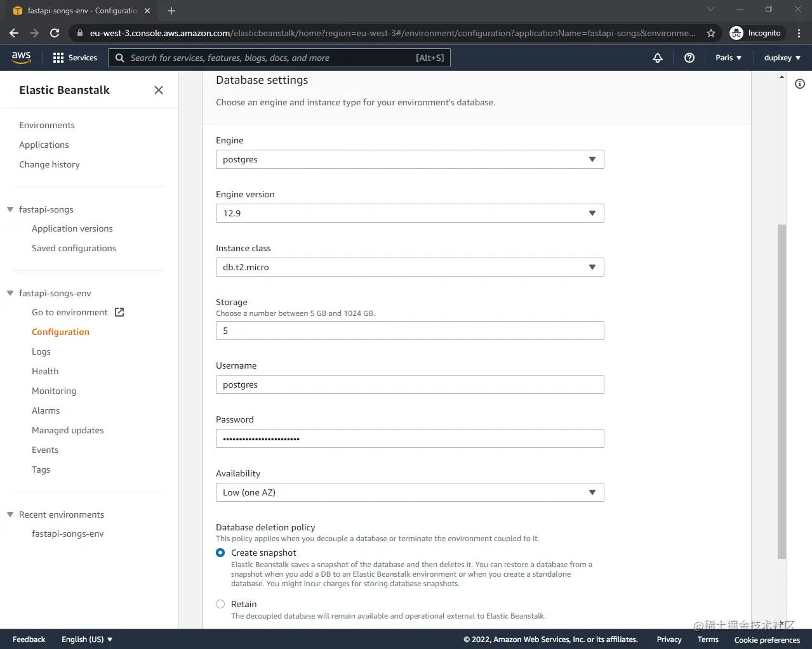812x649 pixels.
Task: Collapse the Recent environments section
Action: click(x=10, y=515)
